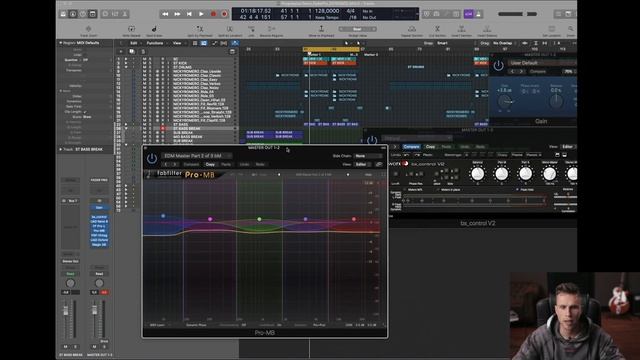Open the Nudge Value dropdown in toolbar
Image resolution: width=640 pixels, height=360 pixels.
pyautogui.click(x=357, y=29)
